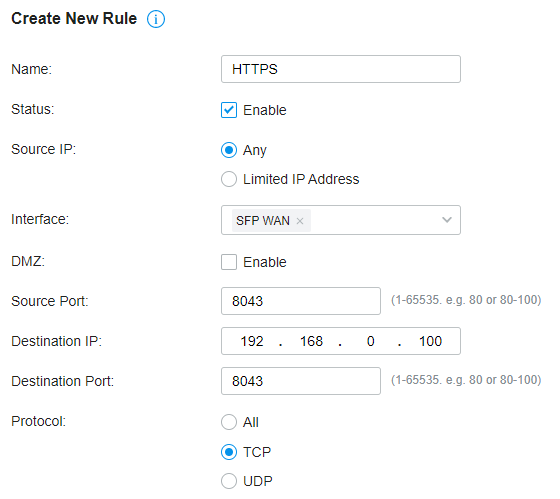Choose Limited IP Address radio button
Image resolution: width=560 pixels, height=499 pixels.
tap(229, 179)
